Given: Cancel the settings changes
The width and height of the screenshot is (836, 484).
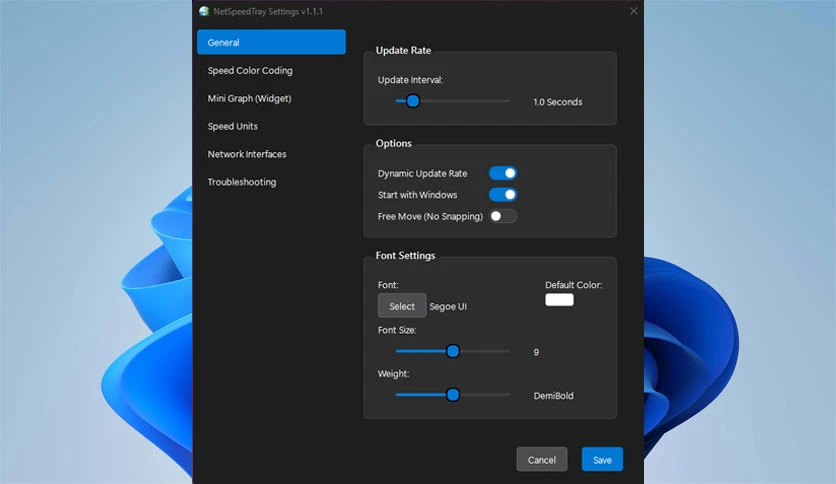Looking at the screenshot, I should coord(542,459).
